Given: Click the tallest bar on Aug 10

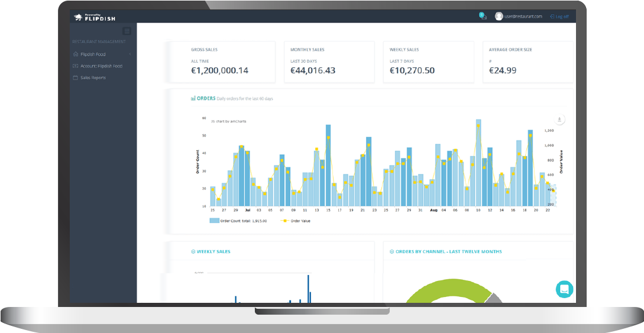Looking at the screenshot, I should click(478, 163).
